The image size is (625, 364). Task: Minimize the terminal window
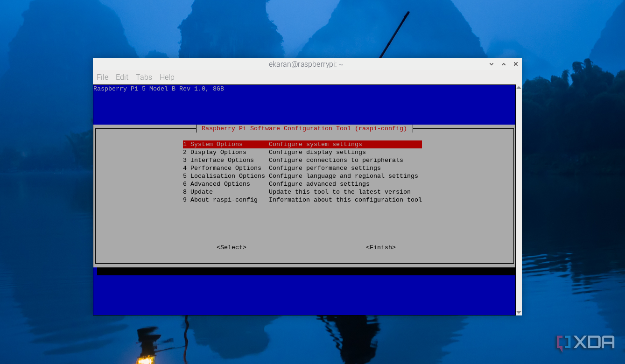(x=492, y=64)
